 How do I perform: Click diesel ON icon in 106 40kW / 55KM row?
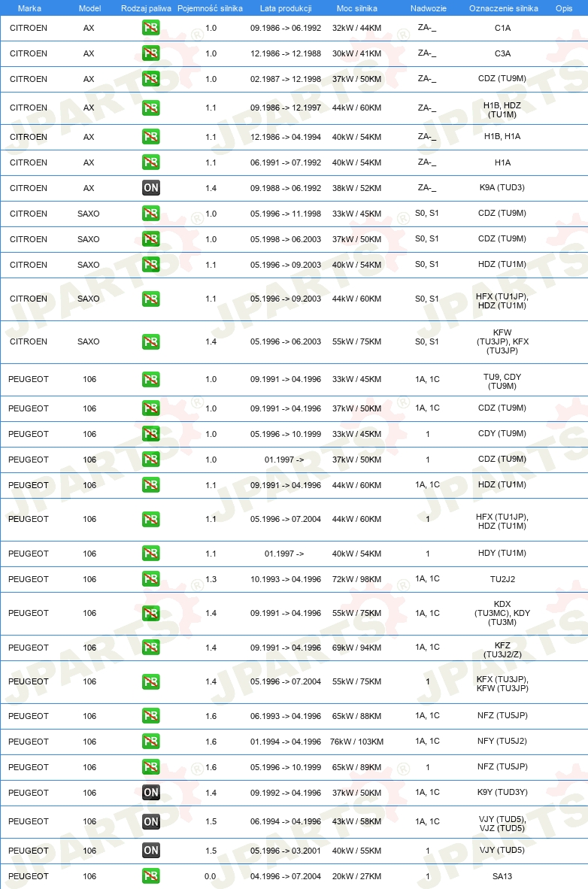[151, 851]
